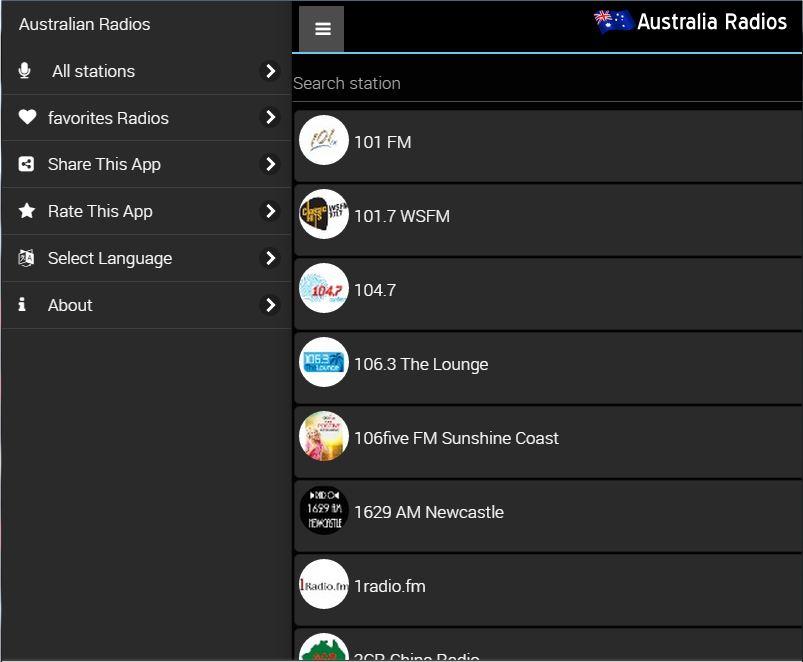The image size is (803, 662).
Task: Expand the Rate This App chevron
Action: 270,211
